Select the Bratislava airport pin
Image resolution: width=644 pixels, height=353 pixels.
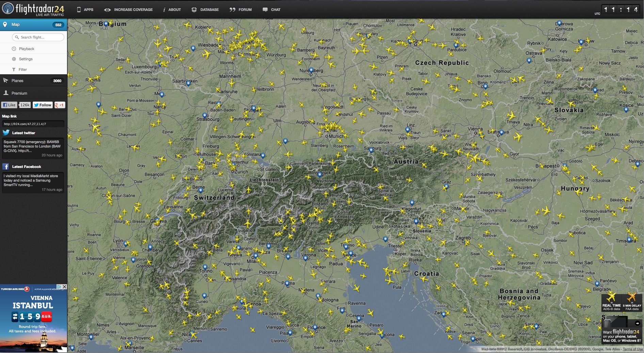coord(501,133)
